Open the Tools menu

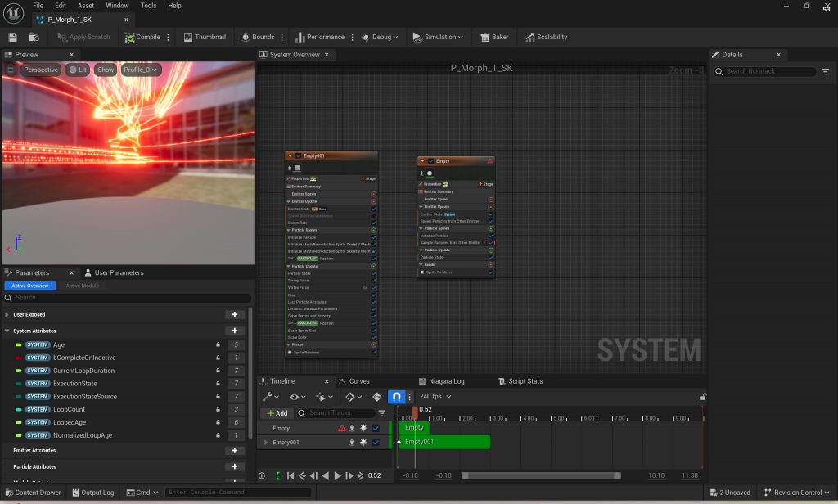[148, 6]
